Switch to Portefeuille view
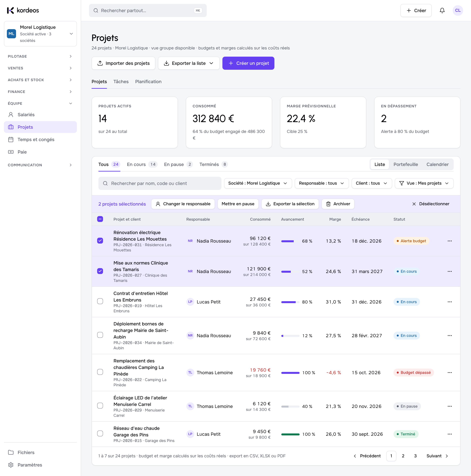 [x=406, y=164]
